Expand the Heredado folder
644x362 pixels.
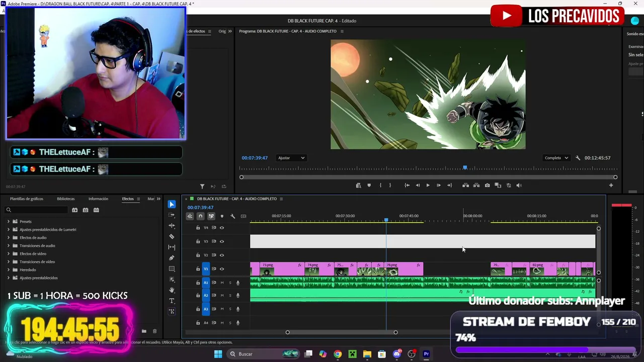tap(8, 270)
